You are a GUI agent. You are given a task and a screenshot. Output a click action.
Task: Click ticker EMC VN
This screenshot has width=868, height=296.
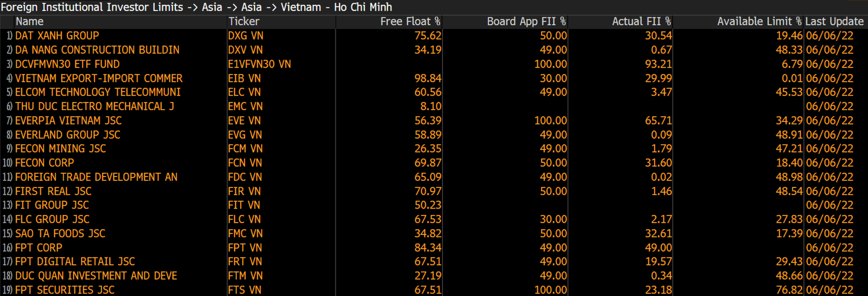(x=245, y=106)
